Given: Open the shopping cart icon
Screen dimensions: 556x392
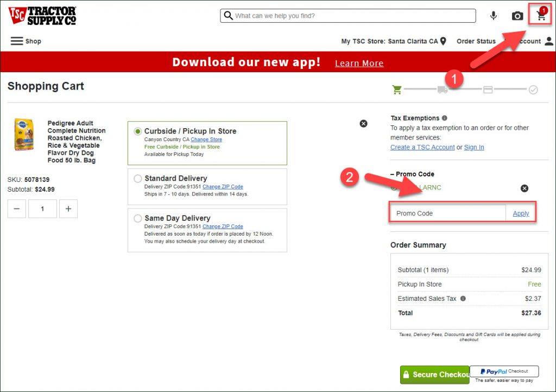Looking at the screenshot, I should (541, 15).
